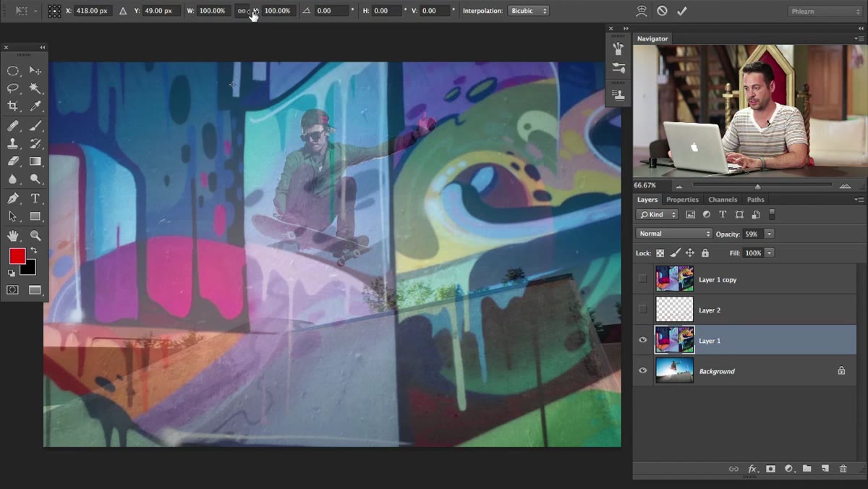Select the Elliptical Marquee tool
This screenshot has height=489, width=868.
click(13, 70)
